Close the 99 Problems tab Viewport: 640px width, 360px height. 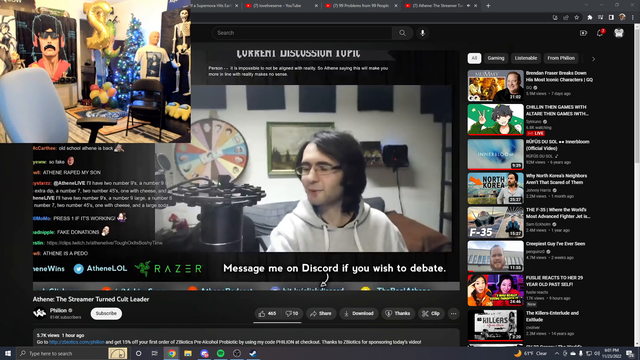pyautogui.click(x=396, y=6)
